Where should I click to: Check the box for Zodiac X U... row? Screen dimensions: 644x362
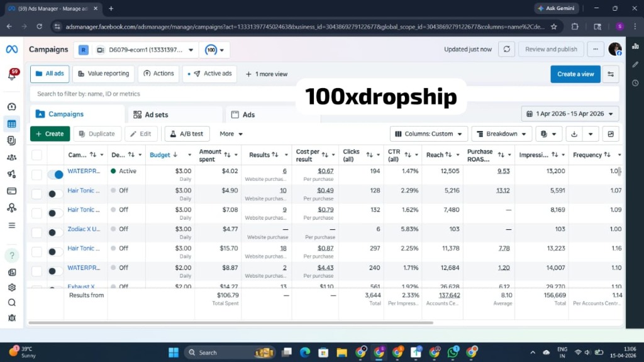pyautogui.click(x=36, y=232)
